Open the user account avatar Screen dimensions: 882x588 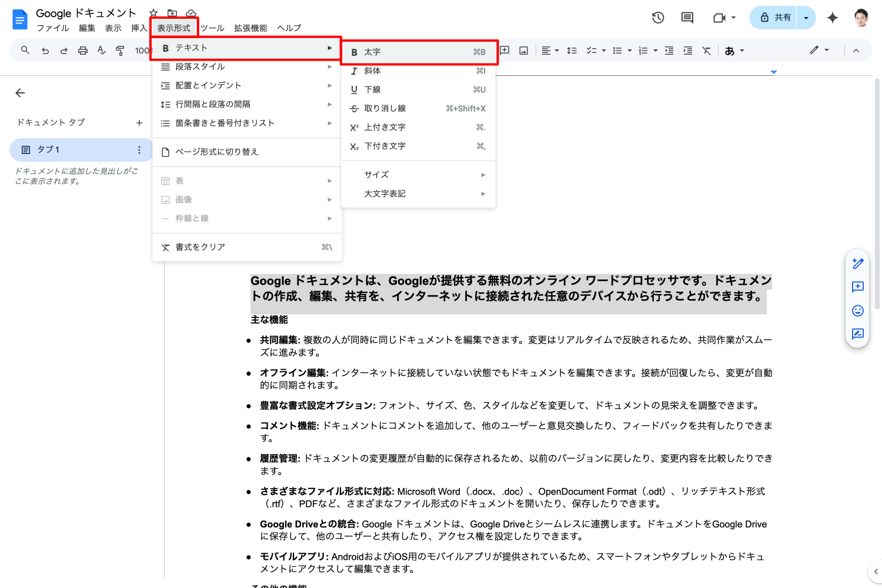point(861,18)
